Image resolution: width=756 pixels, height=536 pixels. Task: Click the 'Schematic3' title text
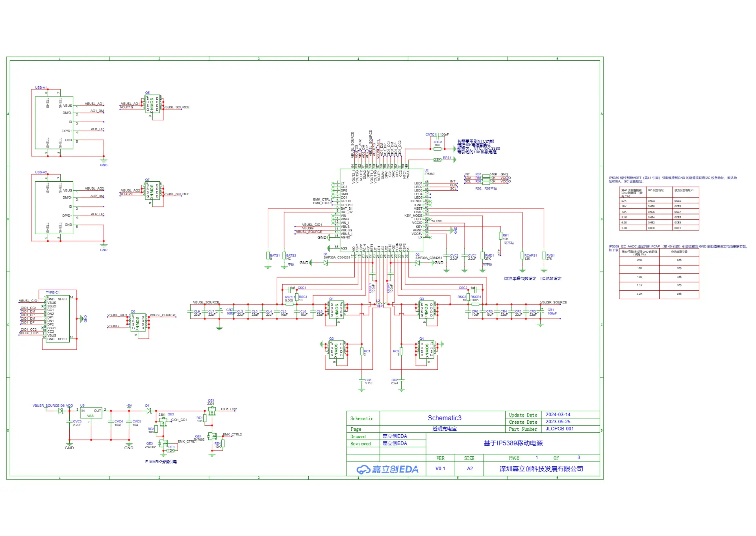click(x=445, y=418)
